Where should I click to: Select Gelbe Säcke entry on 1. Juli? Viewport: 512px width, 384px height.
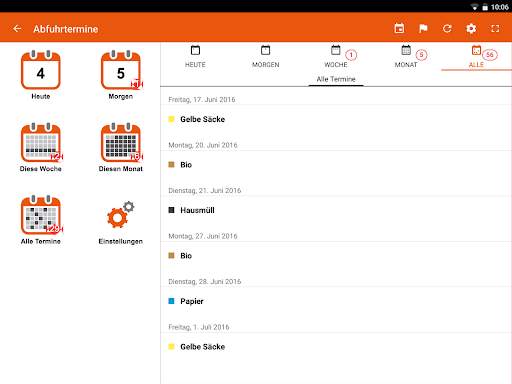336,347
